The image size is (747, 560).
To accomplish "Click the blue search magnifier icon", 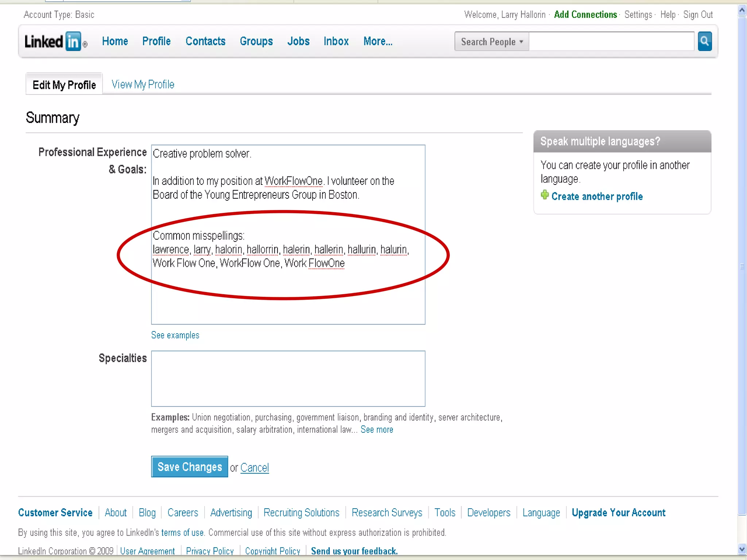I will [x=704, y=41].
